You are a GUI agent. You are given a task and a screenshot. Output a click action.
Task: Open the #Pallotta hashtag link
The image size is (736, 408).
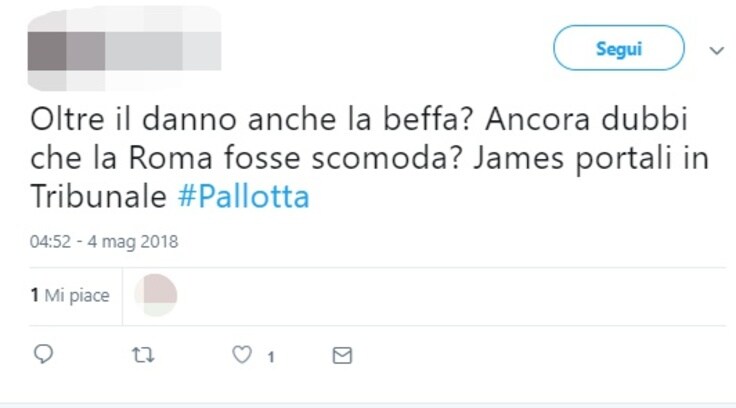[x=244, y=196]
